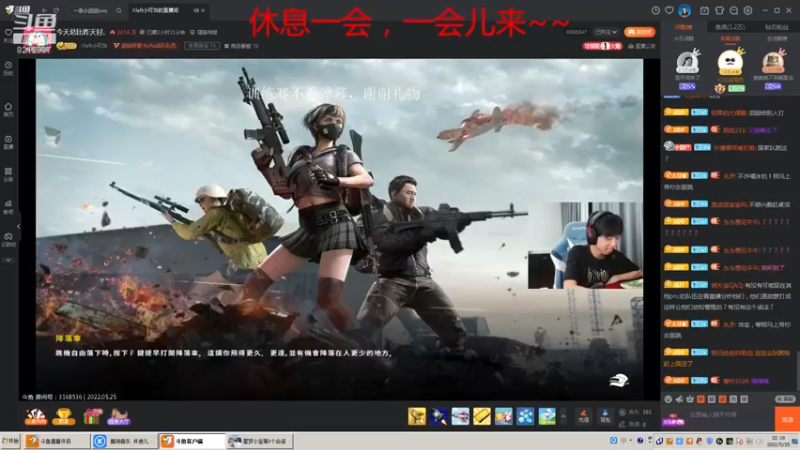Open the sidebar cloud gaming icon
Screen dimensions: 800x450
point(8,240)
